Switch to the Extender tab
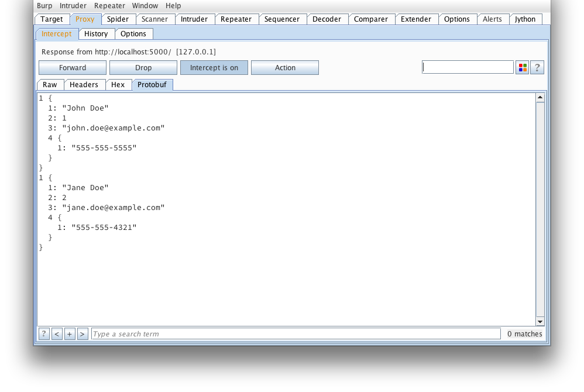Screen dimensions: 584x392 click(415, 19)
